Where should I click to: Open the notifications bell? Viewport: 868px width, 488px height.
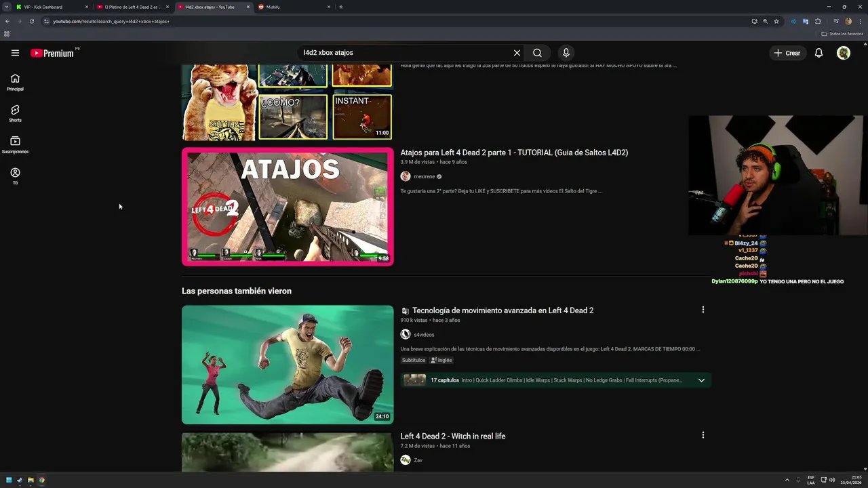pyautogui.click(x=818, y=53)
